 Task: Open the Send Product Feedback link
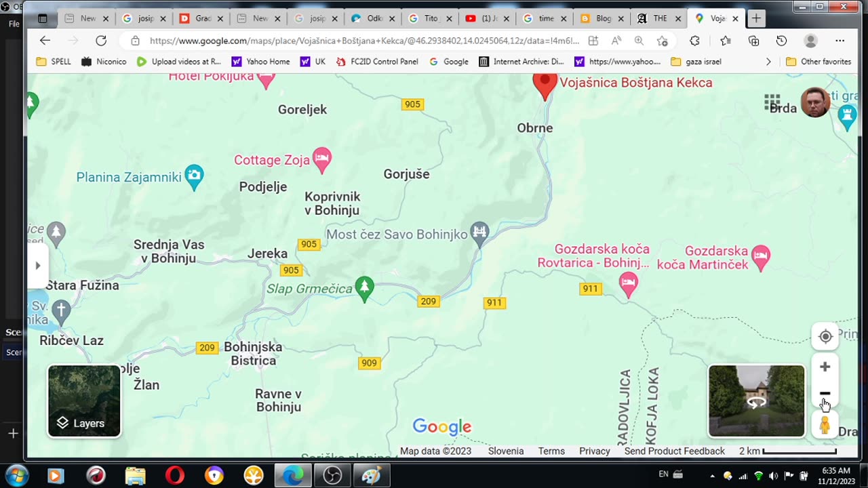675,451
